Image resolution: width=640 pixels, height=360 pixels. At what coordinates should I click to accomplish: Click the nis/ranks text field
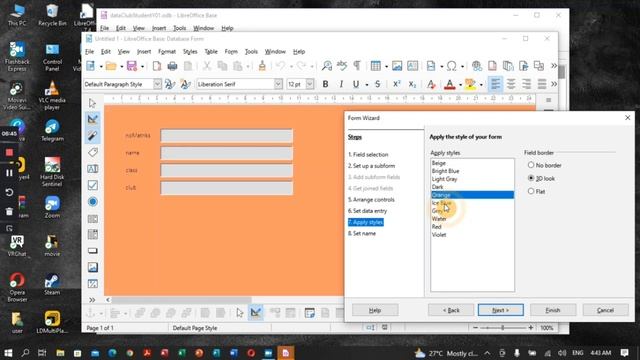click(x=227, y=136)
